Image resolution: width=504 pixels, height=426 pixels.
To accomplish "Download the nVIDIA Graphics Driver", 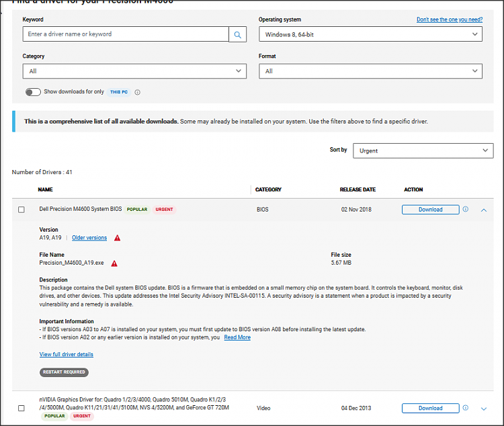I will (430, 408).
